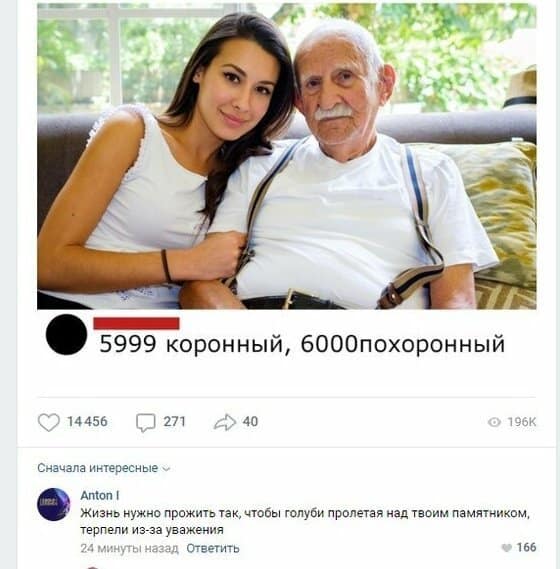The height and width of the screenshot is (569, 560).
Task: Expand the Сначала интересные sort dropdown
Action: pos(103,468)
